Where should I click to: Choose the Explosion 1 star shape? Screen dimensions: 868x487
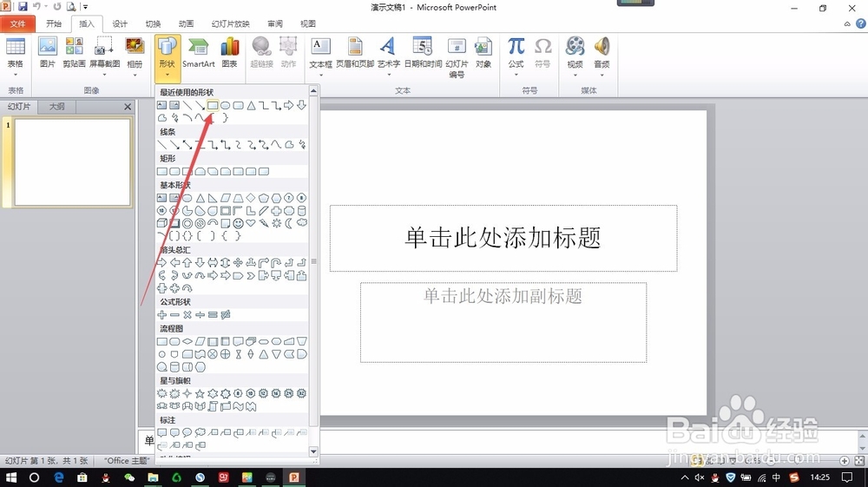[x=161, y=393]
